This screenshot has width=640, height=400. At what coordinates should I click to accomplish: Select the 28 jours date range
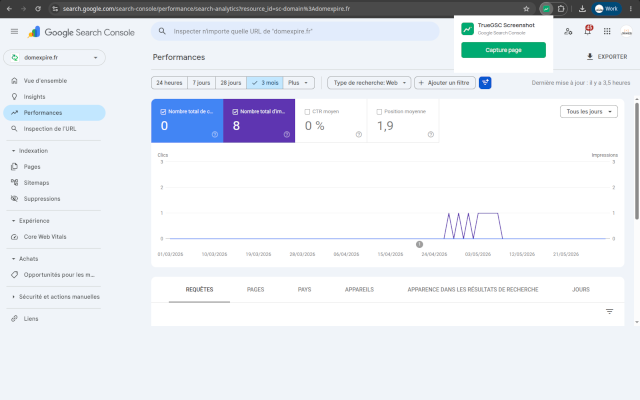coord(231,83)
